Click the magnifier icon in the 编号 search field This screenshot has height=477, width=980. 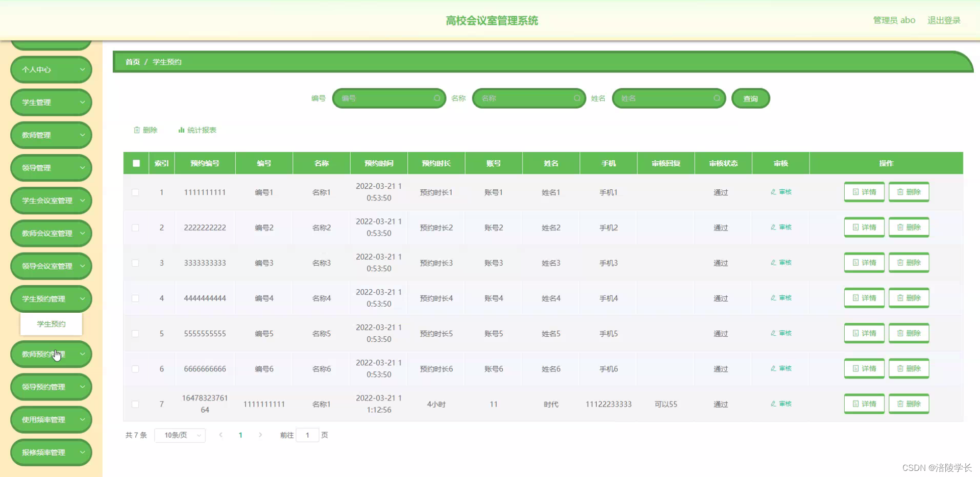click(x=437, y=98)
